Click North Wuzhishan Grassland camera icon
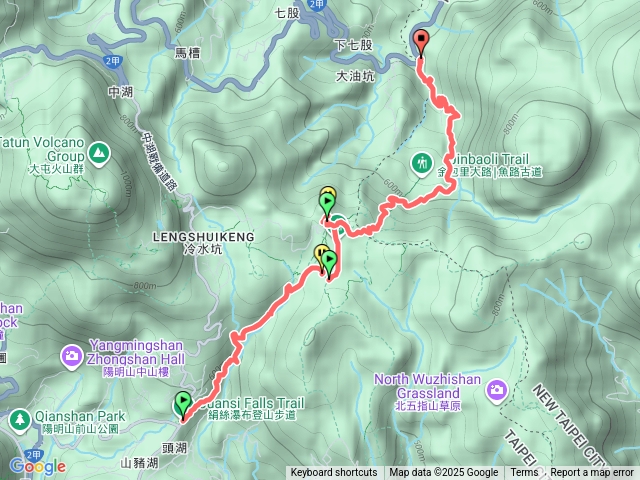This screenshot has height=480, width=640. click(x=496, y=391)
